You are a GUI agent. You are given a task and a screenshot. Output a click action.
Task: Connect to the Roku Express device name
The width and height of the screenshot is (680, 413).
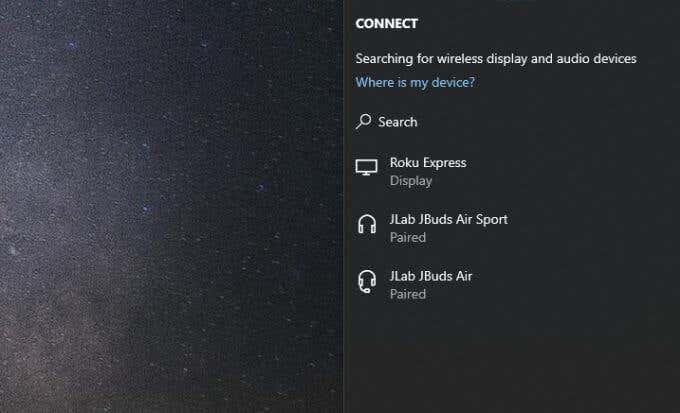428,163
